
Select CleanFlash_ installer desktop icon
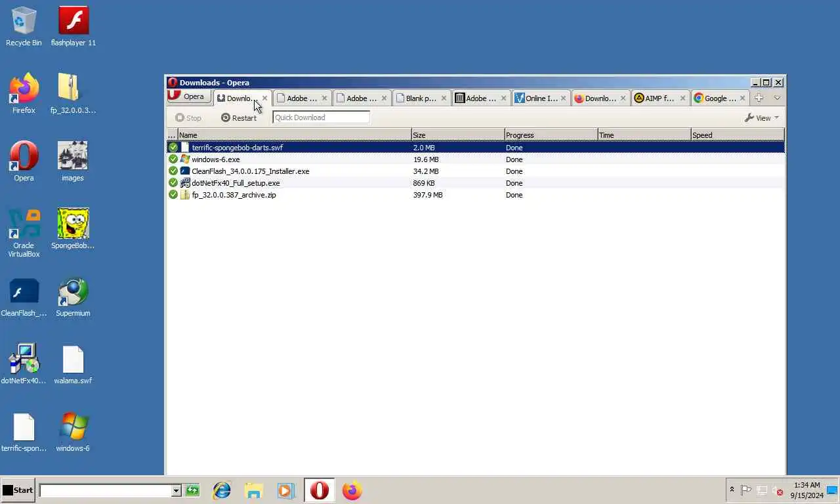pyautogui.click(x=24, y=297)
